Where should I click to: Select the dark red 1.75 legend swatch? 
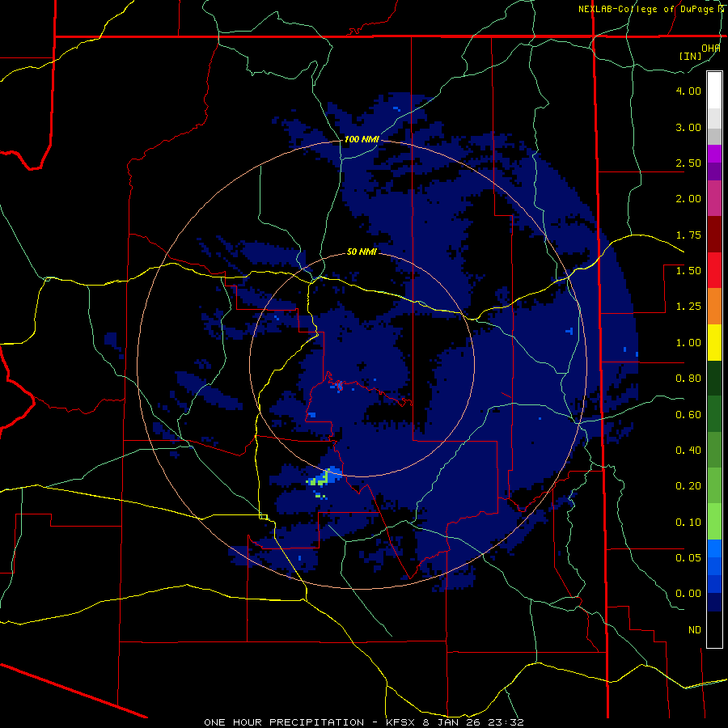[x=714, y=235]
